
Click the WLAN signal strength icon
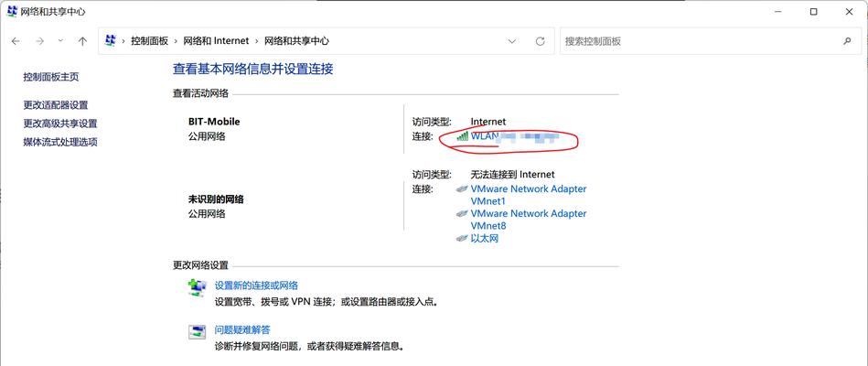click(x=462, y=136)
